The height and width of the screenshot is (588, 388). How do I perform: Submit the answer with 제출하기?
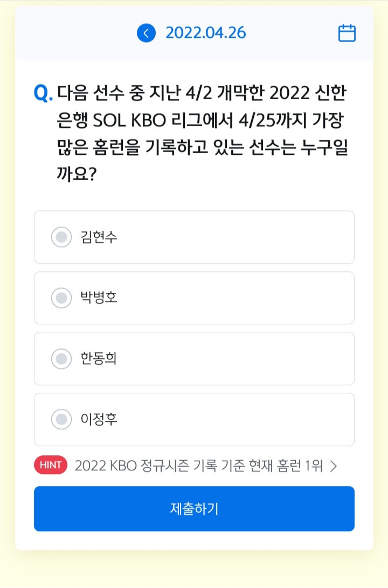tap(194, 509)
